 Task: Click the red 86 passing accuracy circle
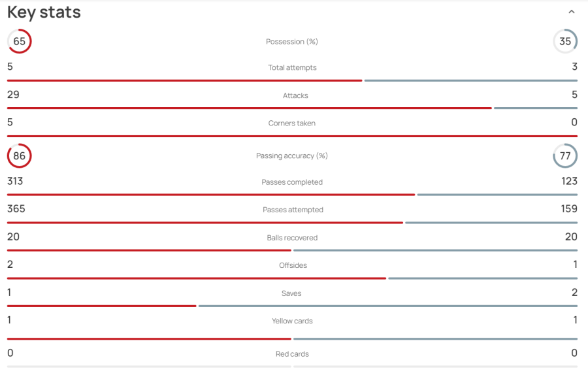pos(20,155)
